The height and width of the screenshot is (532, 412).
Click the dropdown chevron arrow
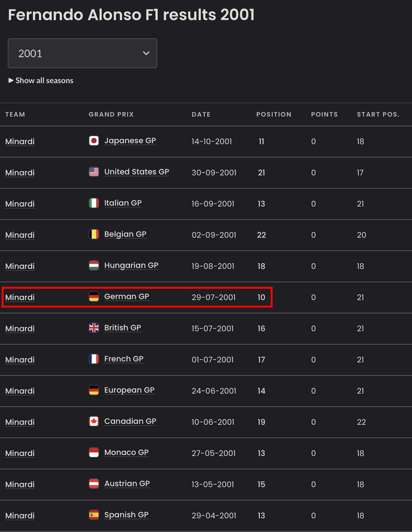[x=146, y=53]
